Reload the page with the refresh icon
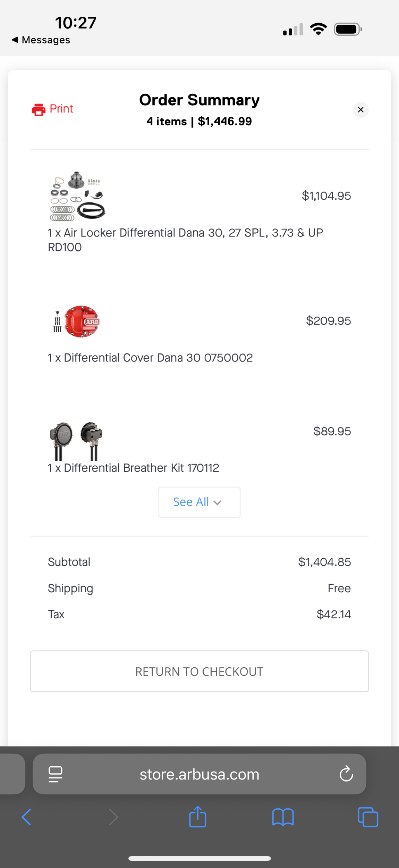The height and width of the screenshot is (868, 399). point(346,774)
